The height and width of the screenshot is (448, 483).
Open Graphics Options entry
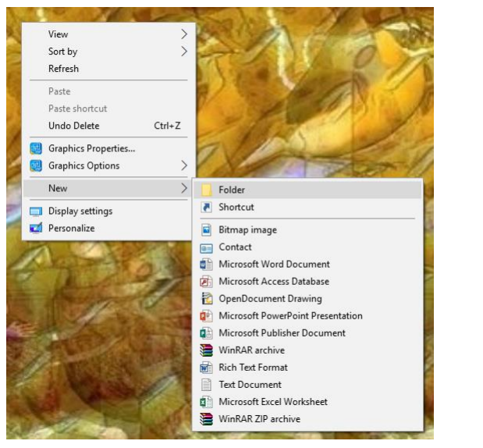point(108,165)
